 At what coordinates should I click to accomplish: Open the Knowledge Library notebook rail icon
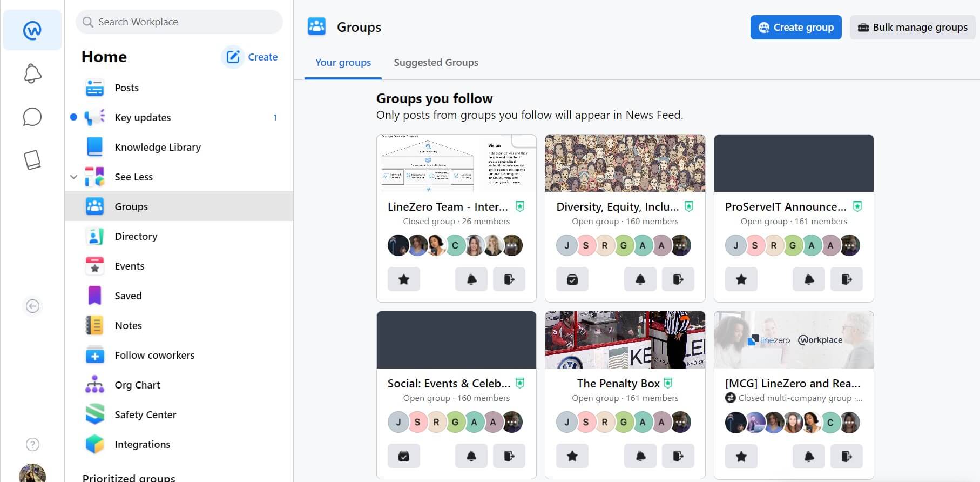pos(32,160)
